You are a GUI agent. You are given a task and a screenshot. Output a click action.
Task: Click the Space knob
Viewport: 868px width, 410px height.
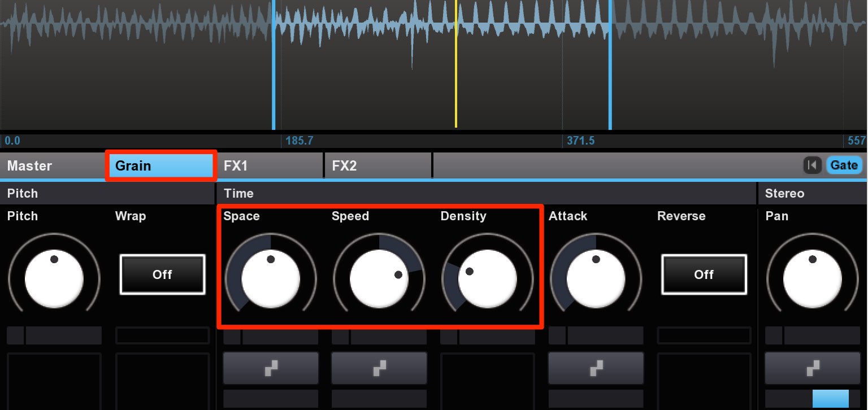click(x=271, y=278)
